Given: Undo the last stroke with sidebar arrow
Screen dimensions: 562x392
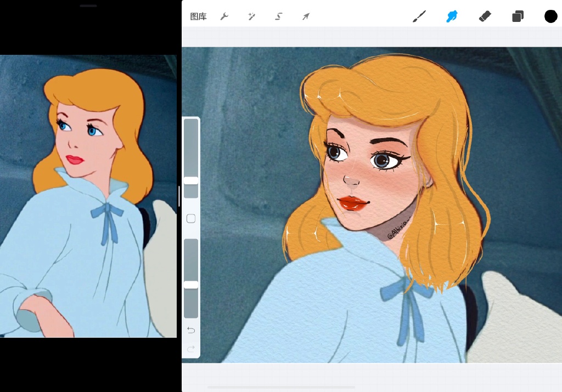Looking at the screenshot, I should 191,330.
